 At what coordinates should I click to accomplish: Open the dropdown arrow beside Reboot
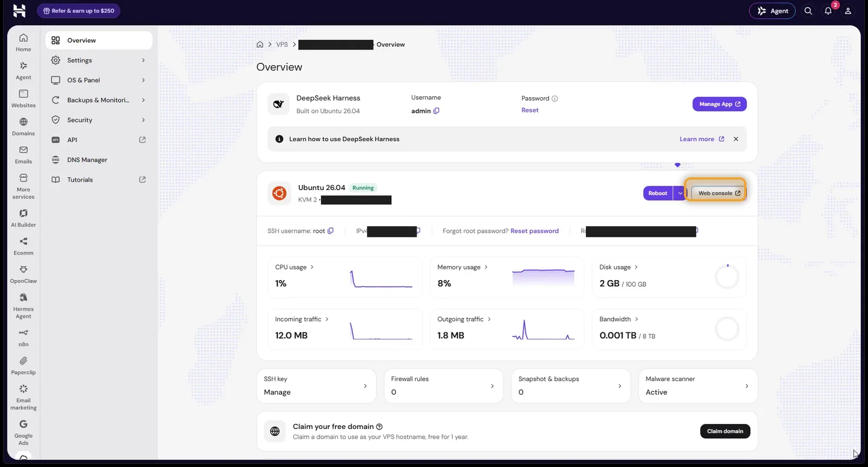click(x=680, y=193)
